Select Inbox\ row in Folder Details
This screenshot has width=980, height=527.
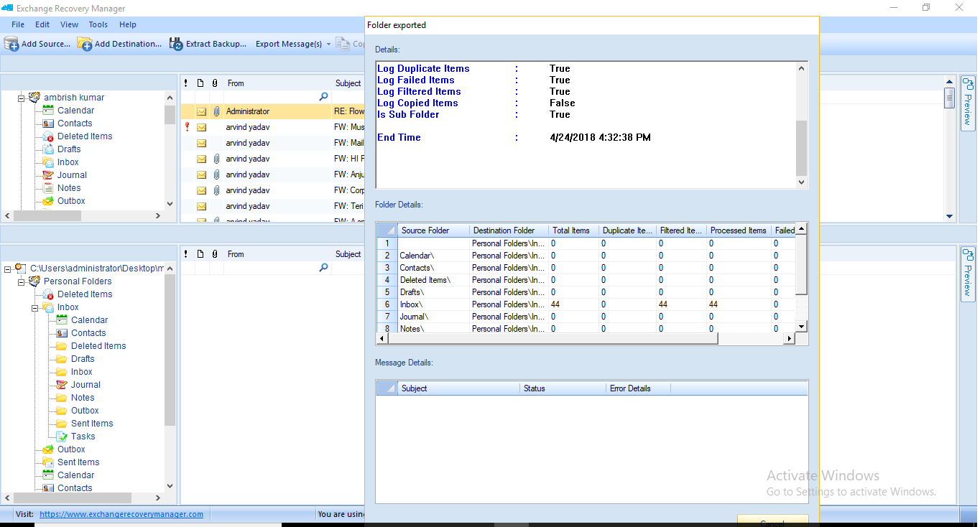586,304
